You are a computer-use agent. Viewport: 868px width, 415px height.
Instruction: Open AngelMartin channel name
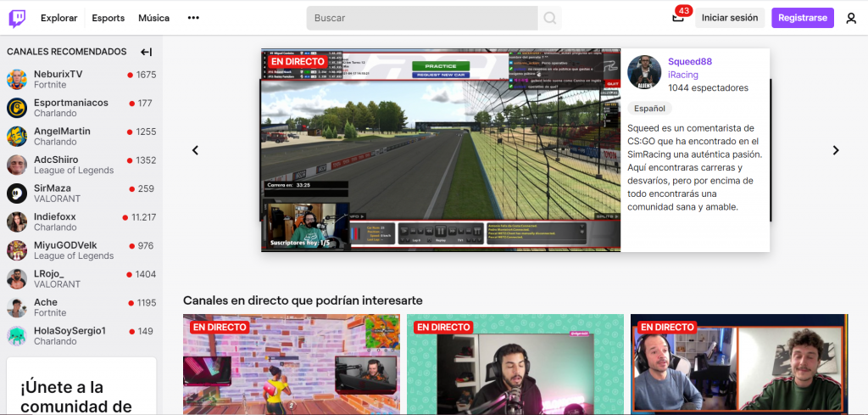coord(62,132)
